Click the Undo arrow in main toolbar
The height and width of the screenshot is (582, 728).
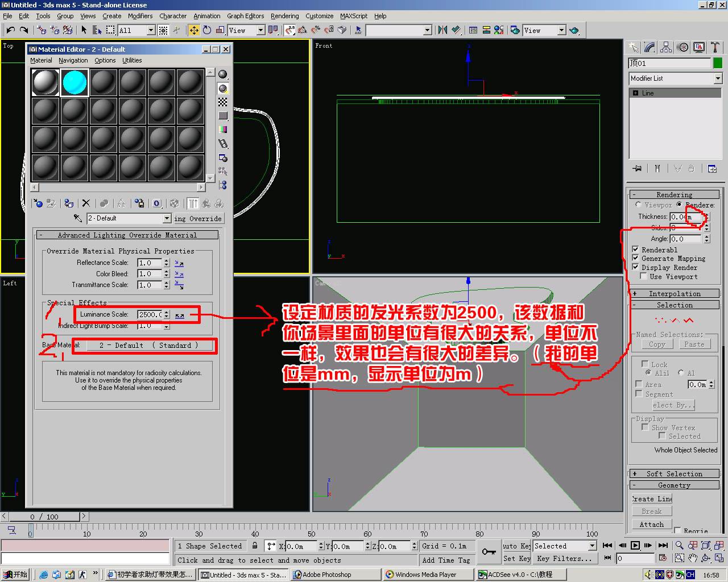(10, 30)
